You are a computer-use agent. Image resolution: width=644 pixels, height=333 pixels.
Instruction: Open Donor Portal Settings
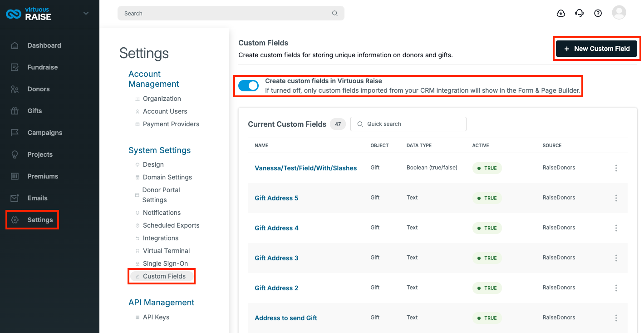[x=161, y=195]
